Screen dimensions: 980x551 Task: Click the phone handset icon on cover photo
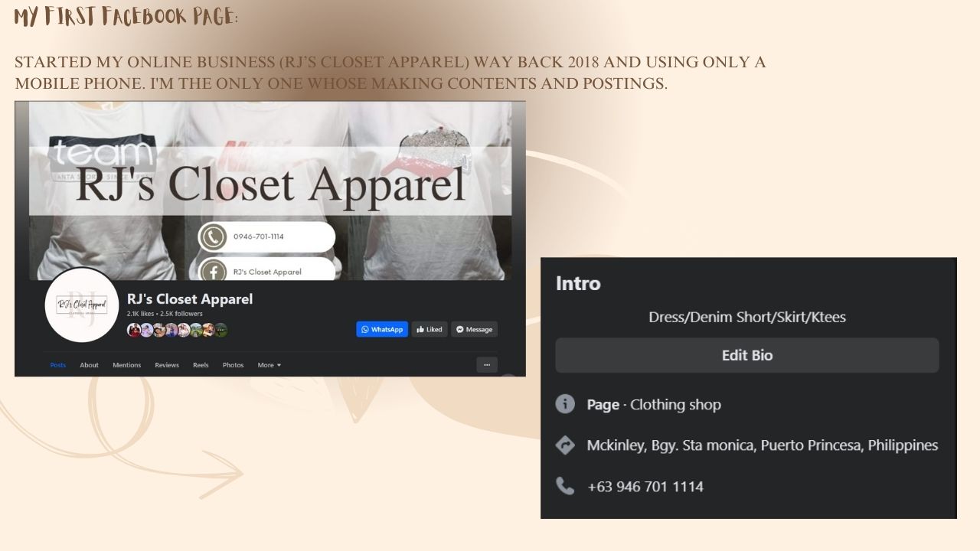[213, 236]
